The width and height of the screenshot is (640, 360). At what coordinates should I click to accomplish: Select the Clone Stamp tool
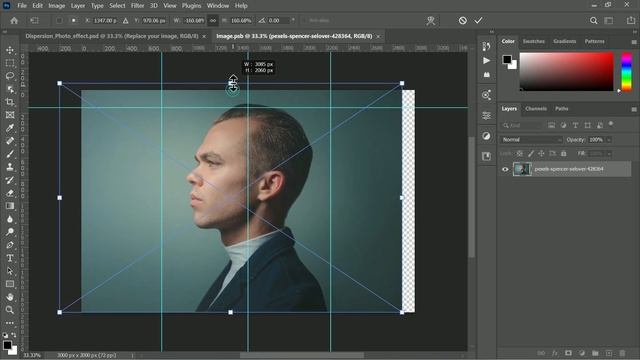10,167
